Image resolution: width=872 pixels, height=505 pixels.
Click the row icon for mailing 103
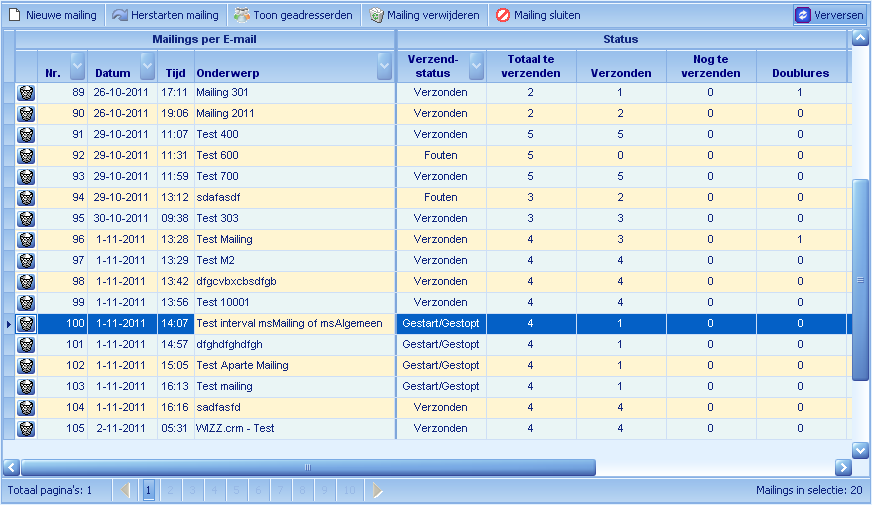[x=26, y=387]
